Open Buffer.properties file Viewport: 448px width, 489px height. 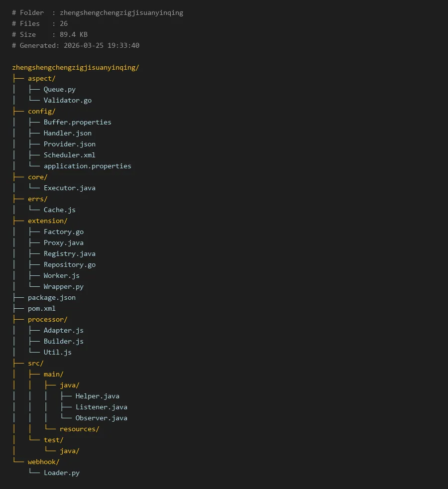click(x=77, y=122)
